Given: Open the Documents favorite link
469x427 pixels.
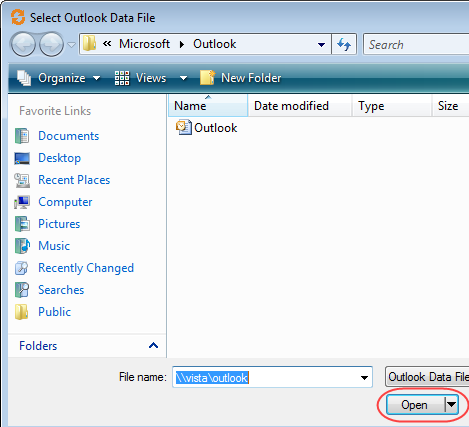Looking at the screenshot, I should (69, 136).
